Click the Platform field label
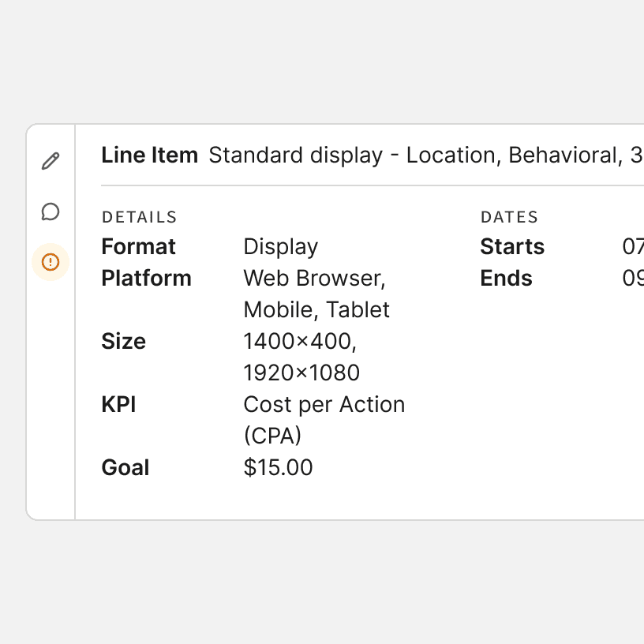 point(146,279)
